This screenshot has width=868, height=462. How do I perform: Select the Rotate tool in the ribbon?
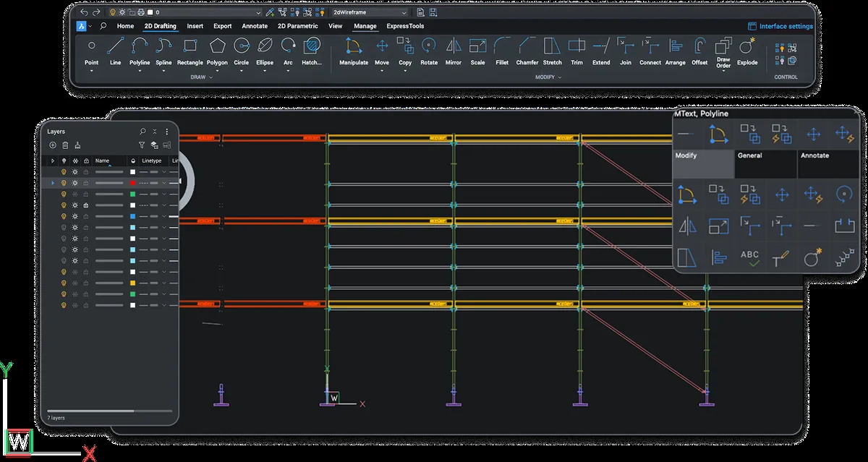(429, 52)
